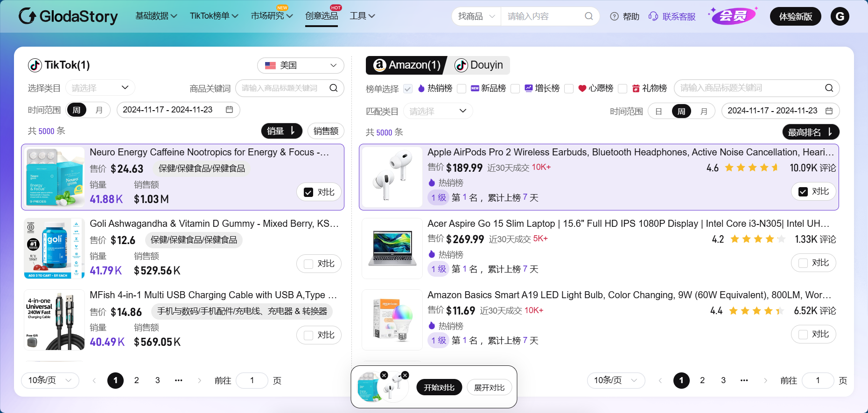Switch to the Douyin tab

tap(479, 65)
